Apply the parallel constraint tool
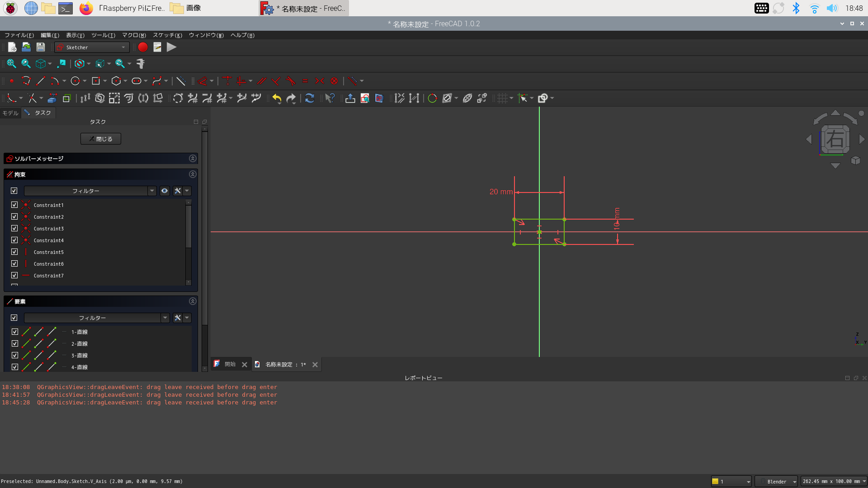Viewport: 868px width, 488px height. click(x=261, y=81)
